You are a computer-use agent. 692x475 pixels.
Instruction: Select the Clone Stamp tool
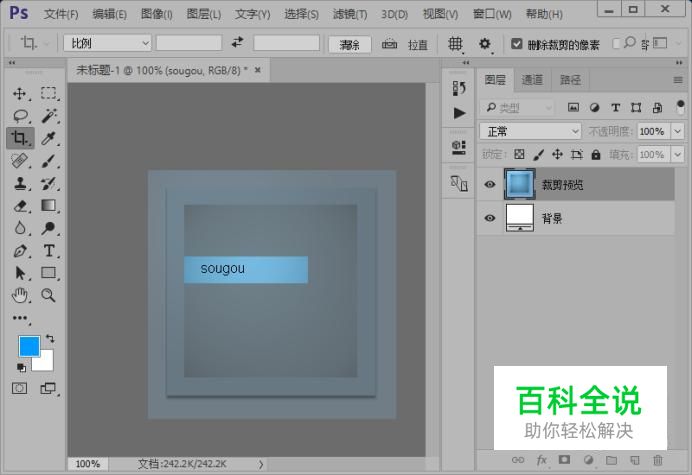(x=19, y=183)
